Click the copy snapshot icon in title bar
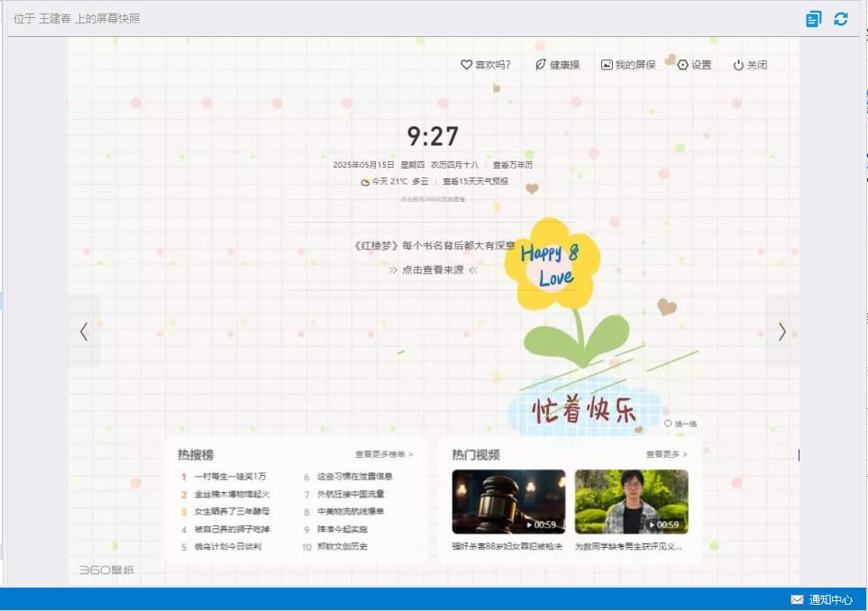This screenshot has height=611, width=868. click(813, 19)
